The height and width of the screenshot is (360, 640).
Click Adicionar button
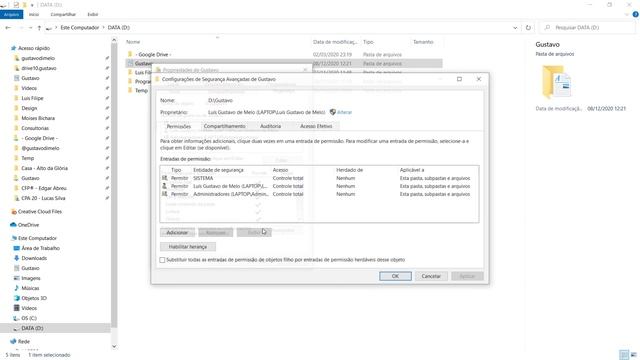coord(177,233)
